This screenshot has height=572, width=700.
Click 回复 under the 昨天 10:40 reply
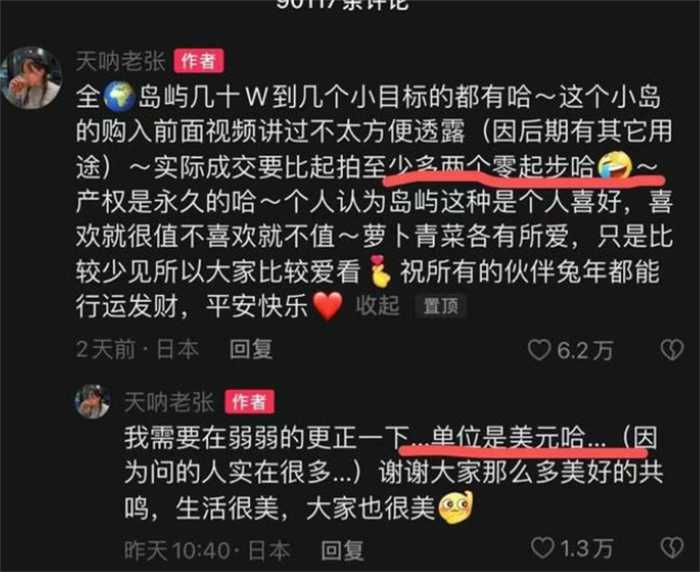[342, 550]
